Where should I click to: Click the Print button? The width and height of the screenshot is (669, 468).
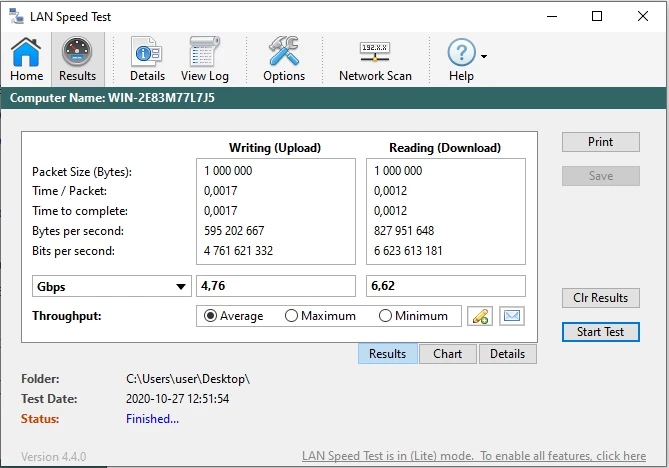click(x=601, y=142)
